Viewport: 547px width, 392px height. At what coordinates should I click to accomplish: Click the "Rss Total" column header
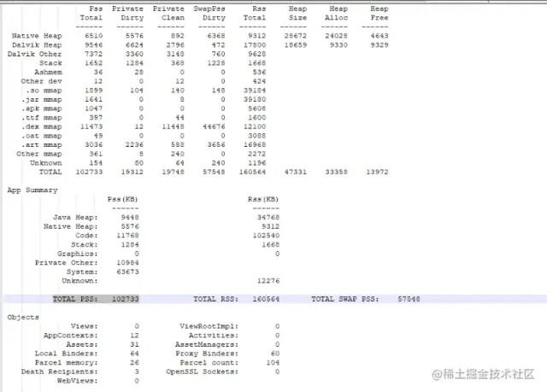[x=255, y=14]
